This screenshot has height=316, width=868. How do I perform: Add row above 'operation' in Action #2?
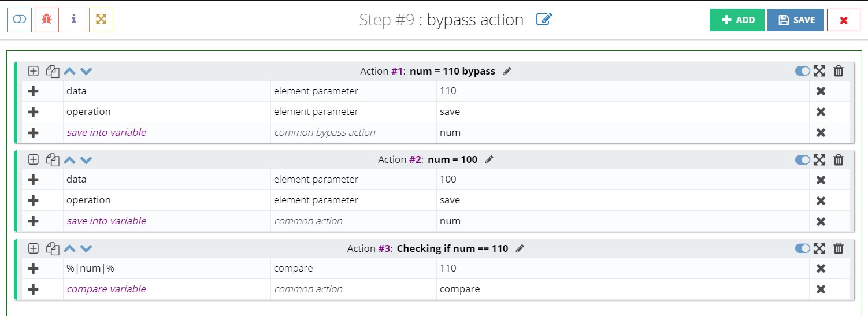[34, 200]
